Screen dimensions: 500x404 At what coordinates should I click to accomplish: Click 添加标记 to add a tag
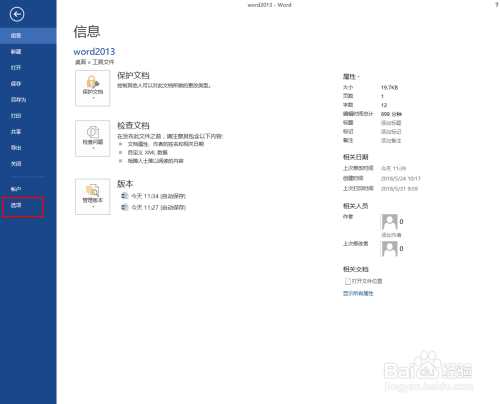point(391,132)
